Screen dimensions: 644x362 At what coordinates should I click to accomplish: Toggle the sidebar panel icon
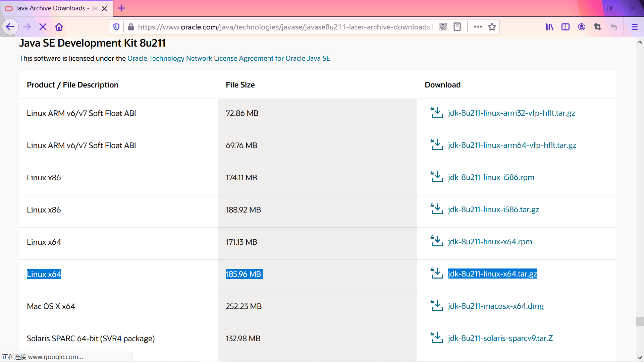(x=566, y=27)
